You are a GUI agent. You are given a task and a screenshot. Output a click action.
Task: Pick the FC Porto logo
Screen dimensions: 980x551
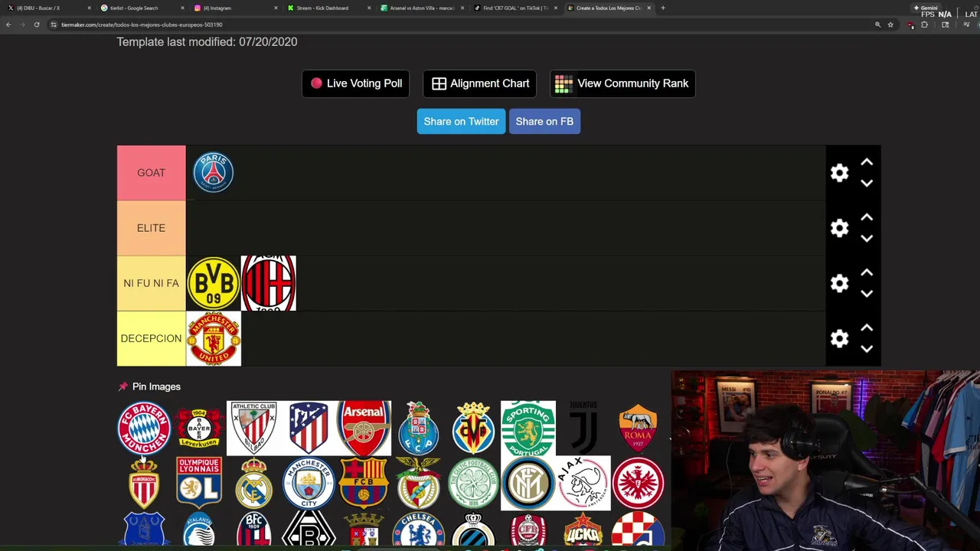point(419,428)
